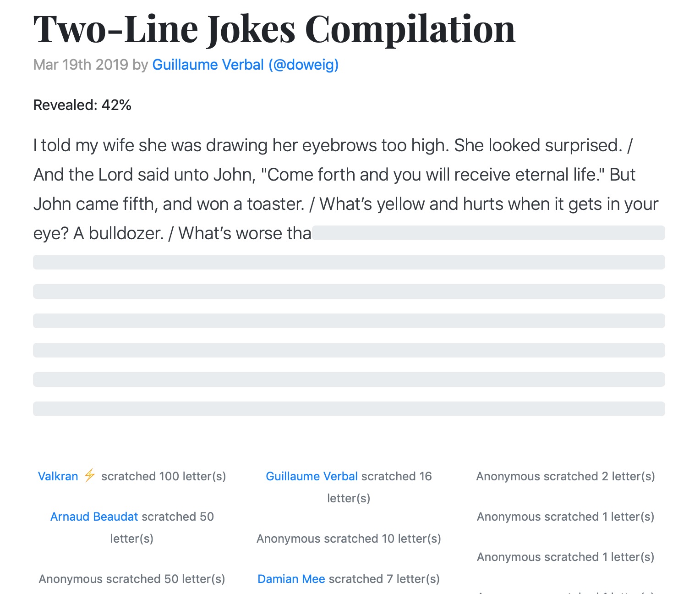Visit Arnaud Beaudat's profile link
Viewport: 700px width, 594px height.
pyautogui.click(x=94, y=517)
